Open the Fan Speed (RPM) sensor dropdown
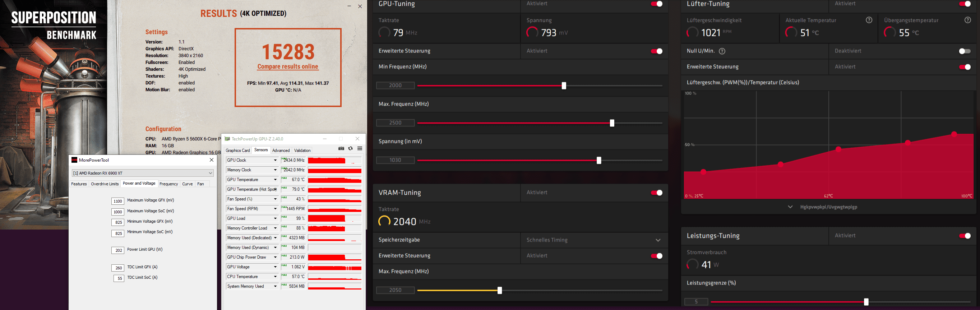 [x=275, y=209]
